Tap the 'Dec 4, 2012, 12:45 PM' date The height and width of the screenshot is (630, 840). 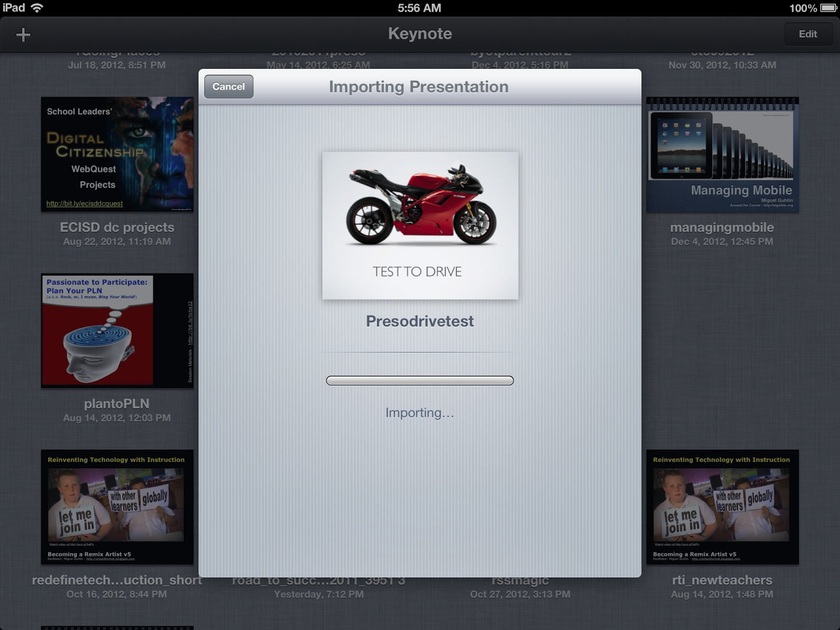tap(722, 241)
